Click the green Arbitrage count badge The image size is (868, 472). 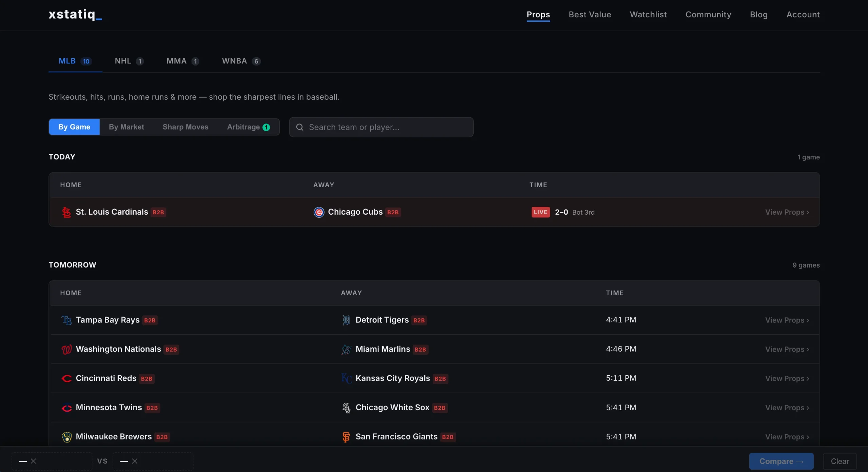(266, 127)
